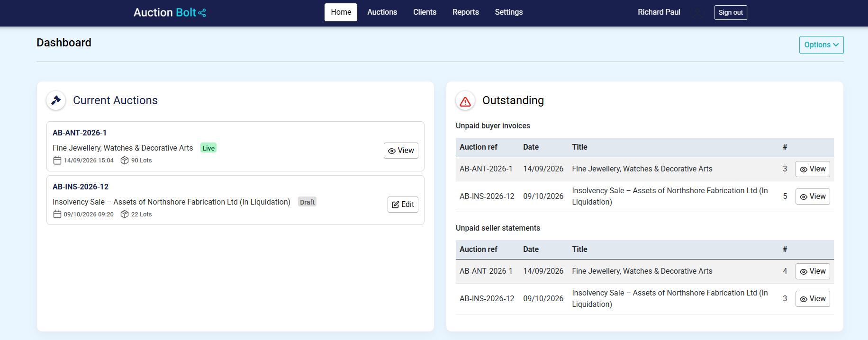Click calendar icon next to 14/09/2026 15:04
This screenshot has width=868, height=340.
[x=57, y=161]
